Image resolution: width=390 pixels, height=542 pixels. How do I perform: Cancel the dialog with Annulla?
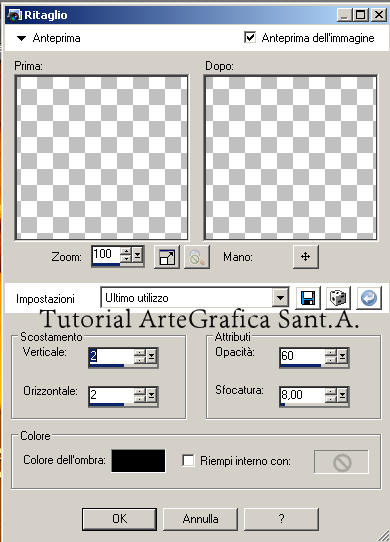[x=200, y=519]
